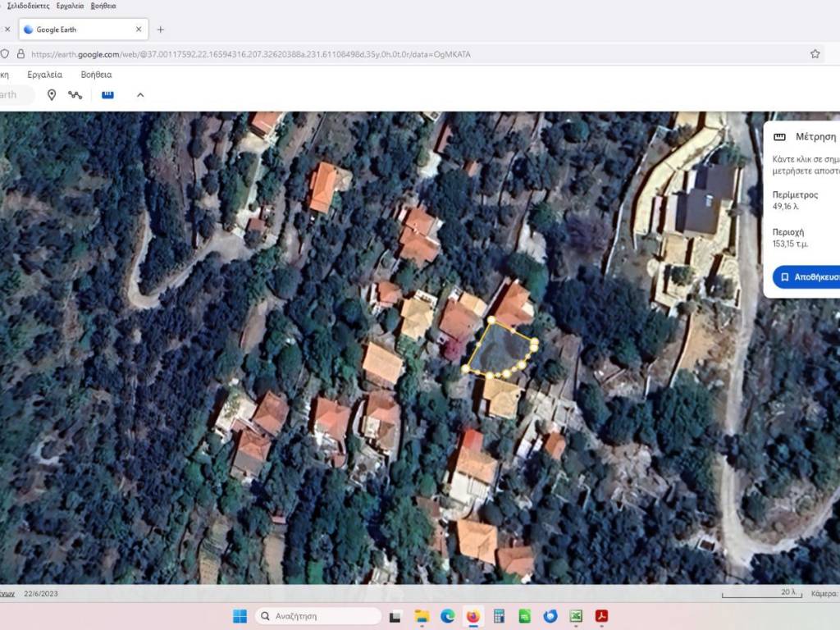Click the top corner point of the measured polygon
840x630 pixels.
(491, 321)
